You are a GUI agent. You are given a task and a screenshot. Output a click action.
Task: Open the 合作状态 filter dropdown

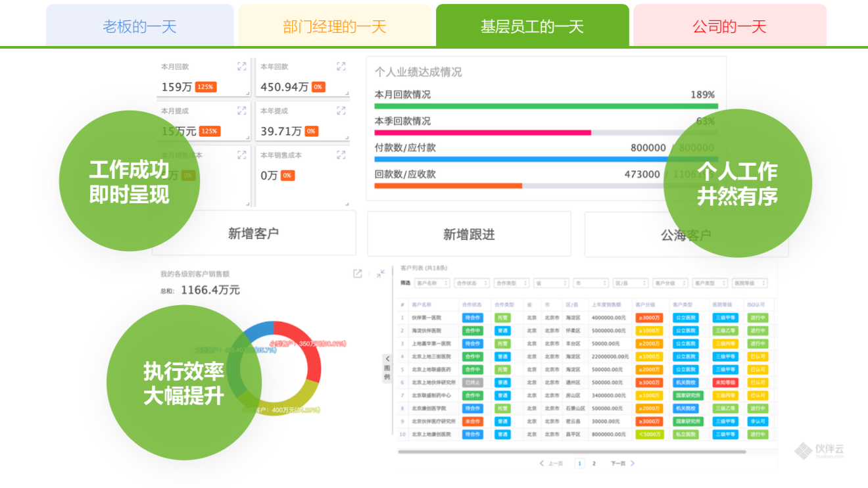click(x=472, y=283)
